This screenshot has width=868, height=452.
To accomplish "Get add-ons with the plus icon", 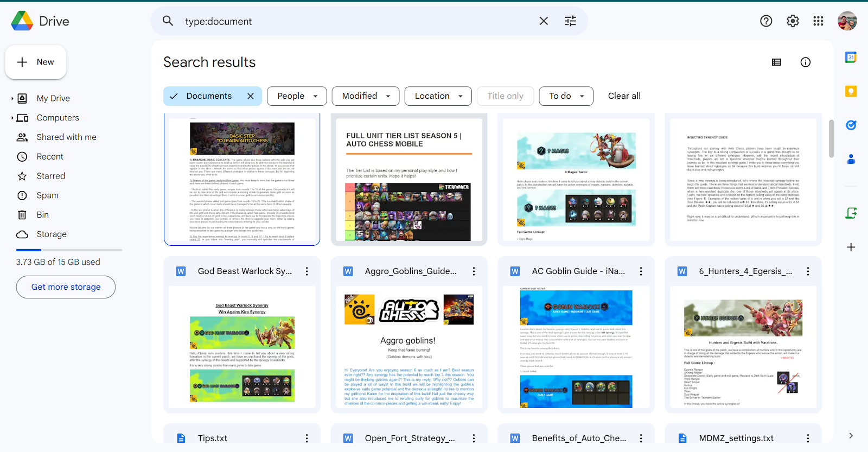I will (x=851, y=247).
